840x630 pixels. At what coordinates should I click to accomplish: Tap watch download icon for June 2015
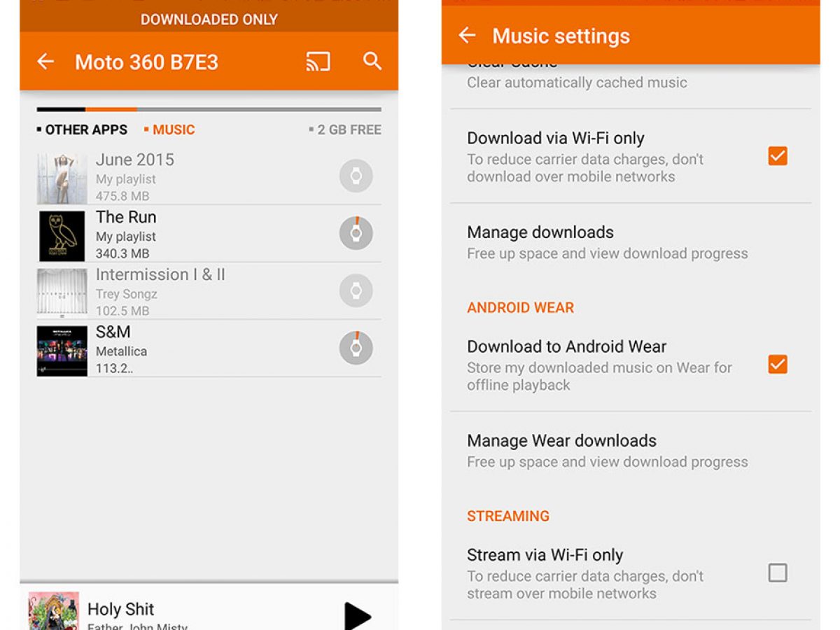356,176
